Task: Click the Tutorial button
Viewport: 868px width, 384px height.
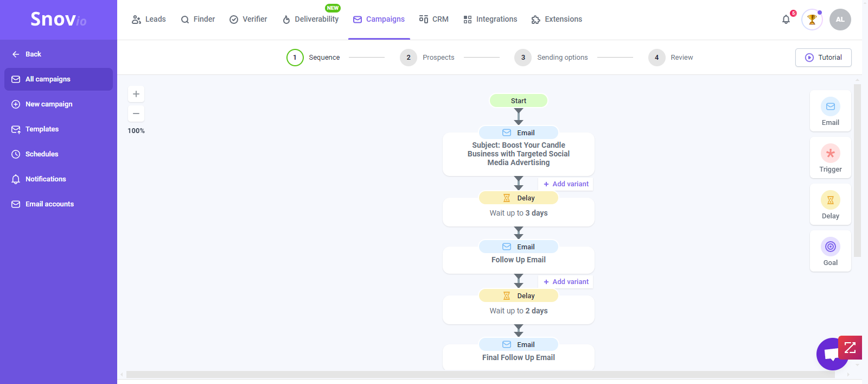Action: [x=823, y=58]
